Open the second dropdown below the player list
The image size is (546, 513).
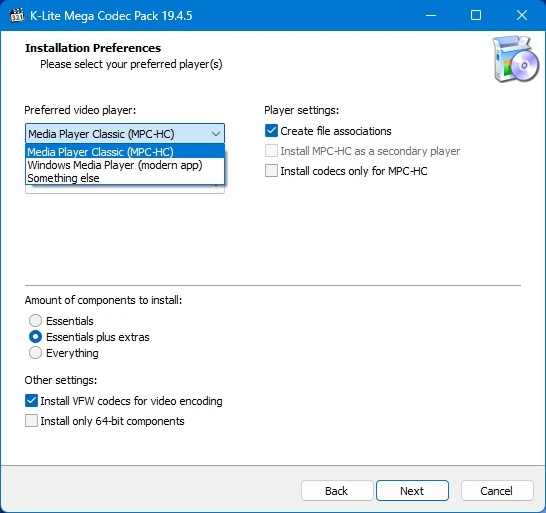[125, 189]
